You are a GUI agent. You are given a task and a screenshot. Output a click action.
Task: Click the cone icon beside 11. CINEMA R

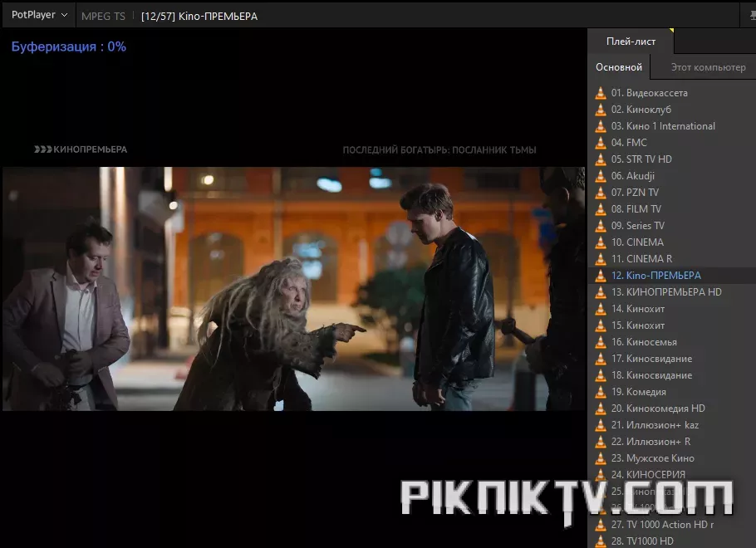(x=601, y=259)
